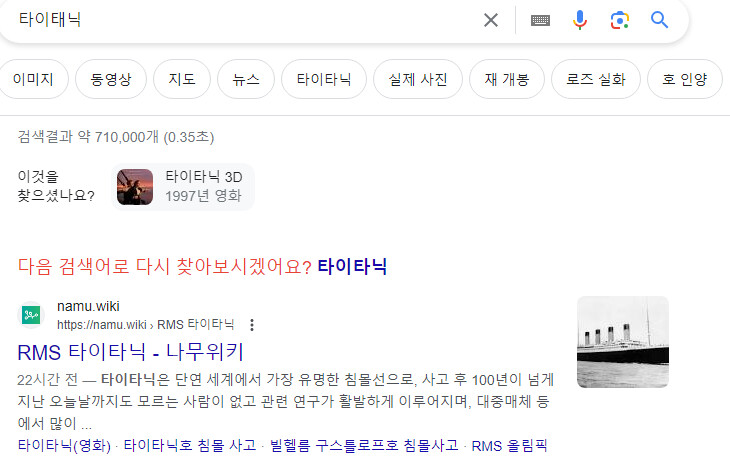
Task: Open the RMS 올림픽 sitelink
Action: (x=509, y=446)
